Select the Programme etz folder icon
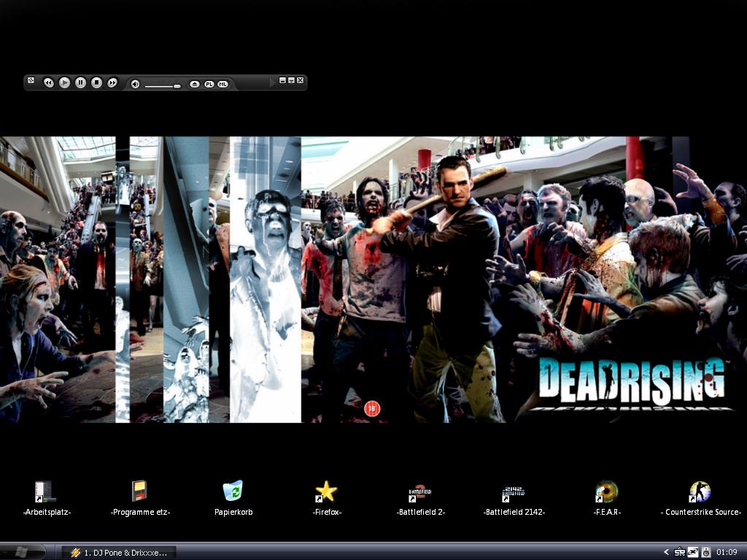This screenshot has height=560, width=747. pyautogui.click(x=139, y=491)
